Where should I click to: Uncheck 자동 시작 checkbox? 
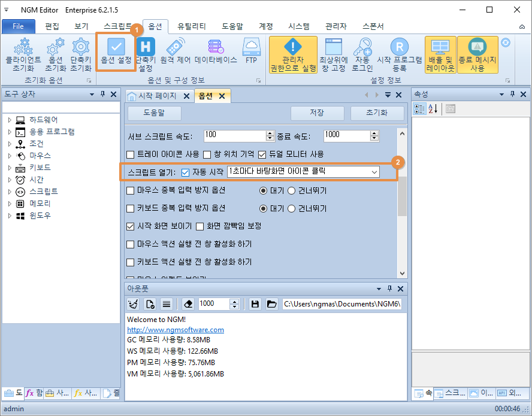coord(185,172)
